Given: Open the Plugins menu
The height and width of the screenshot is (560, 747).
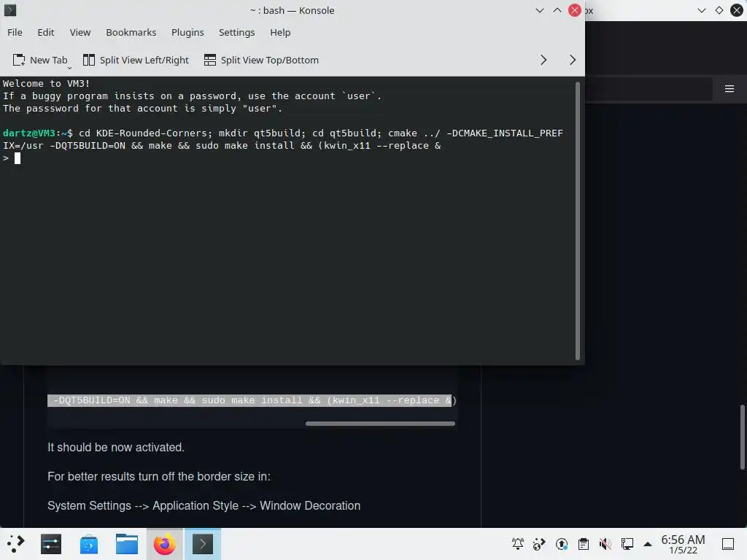Looking at the screenshot, I should 187,32.
